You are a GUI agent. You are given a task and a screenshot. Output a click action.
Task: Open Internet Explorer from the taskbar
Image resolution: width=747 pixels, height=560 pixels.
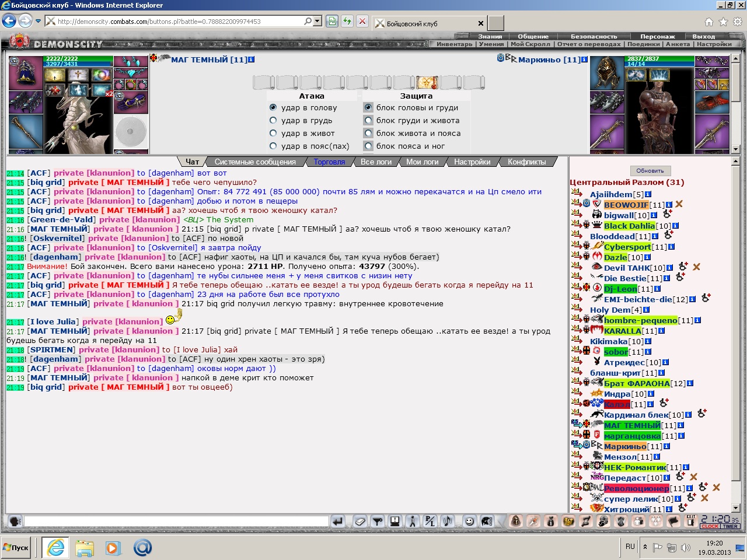(56, 548)
